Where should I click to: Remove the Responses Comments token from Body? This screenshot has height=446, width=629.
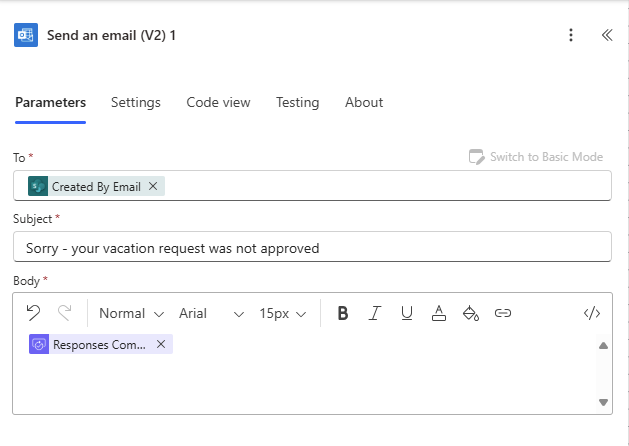pos(161,344)
